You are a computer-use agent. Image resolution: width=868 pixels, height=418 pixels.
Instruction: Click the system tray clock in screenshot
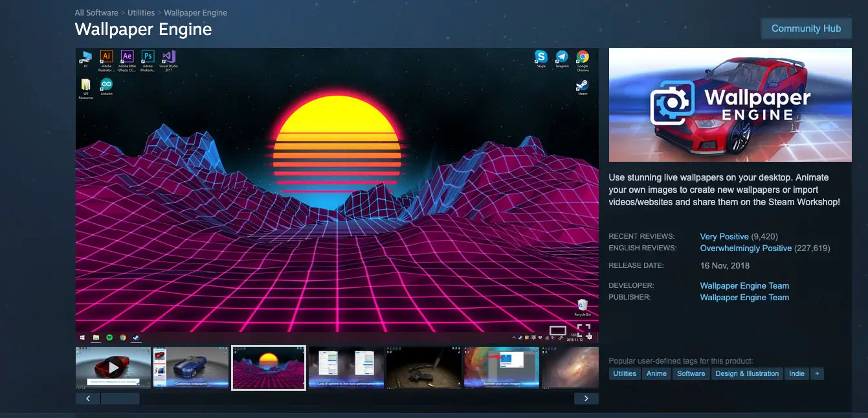[x=574, y=337]
